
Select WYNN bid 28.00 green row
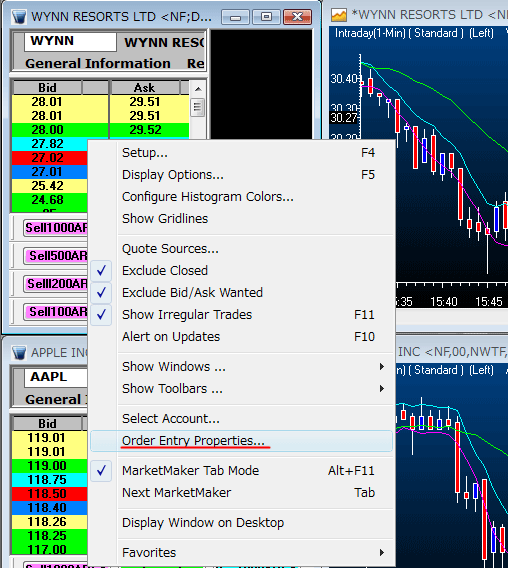point(60,130)
